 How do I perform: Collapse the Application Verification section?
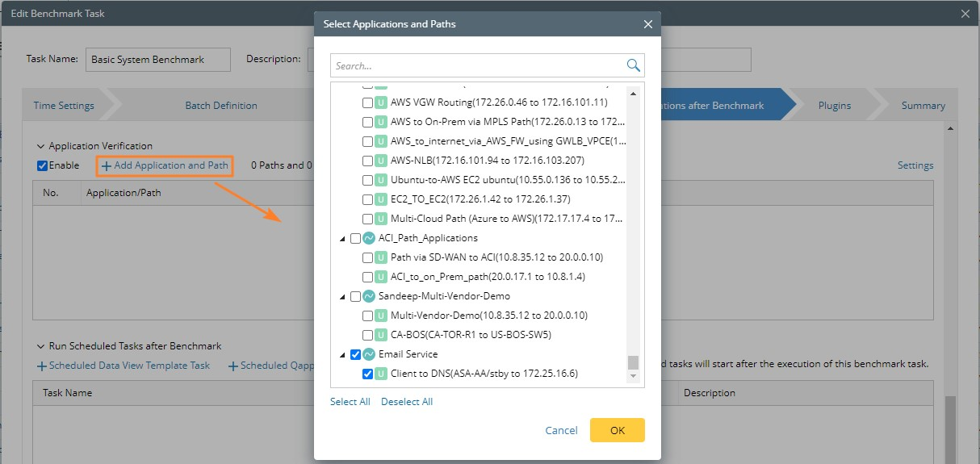40,146
